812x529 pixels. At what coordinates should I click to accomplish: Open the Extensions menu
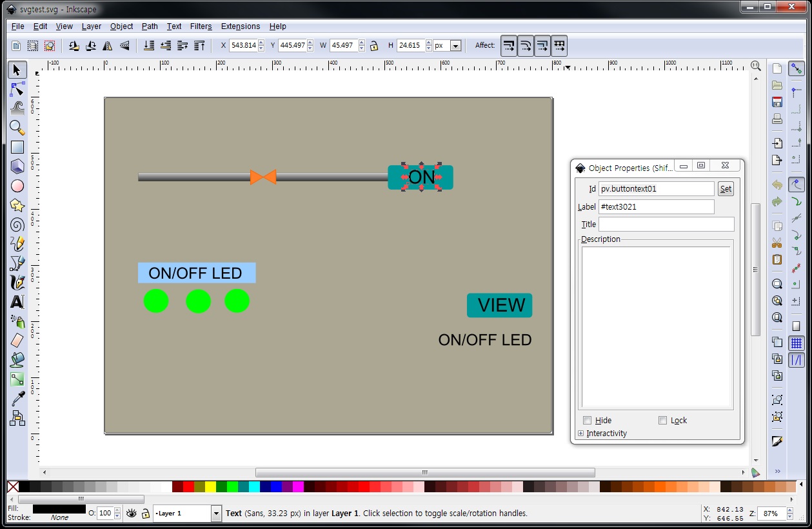point(240,26)
